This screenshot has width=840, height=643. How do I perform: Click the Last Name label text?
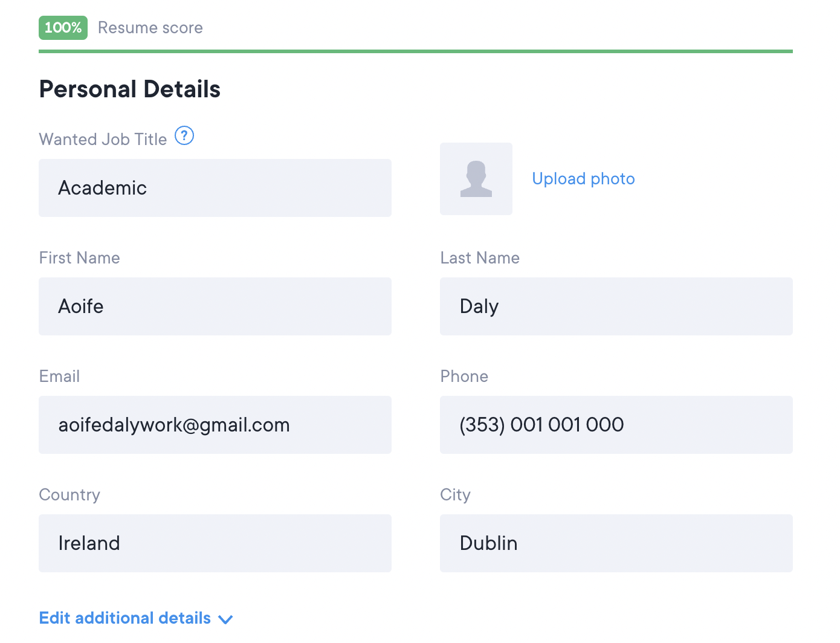click(x=480, y=258)
